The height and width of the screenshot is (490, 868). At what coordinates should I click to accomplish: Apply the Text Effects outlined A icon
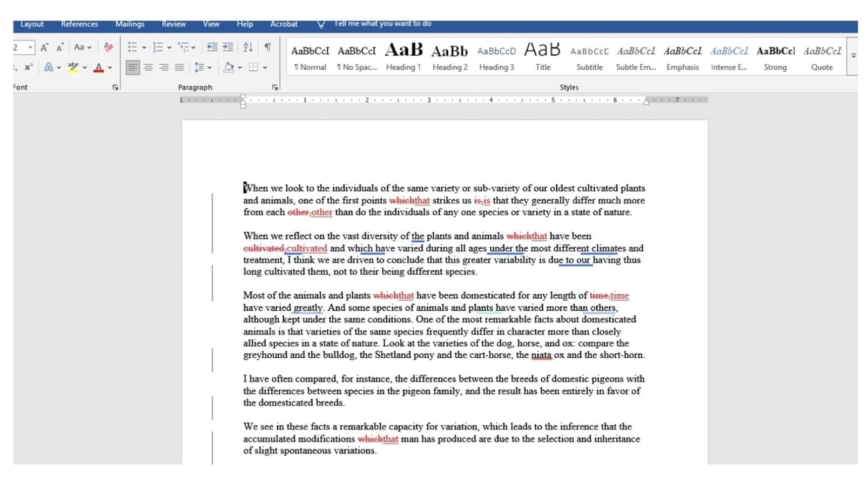point(49,67)
